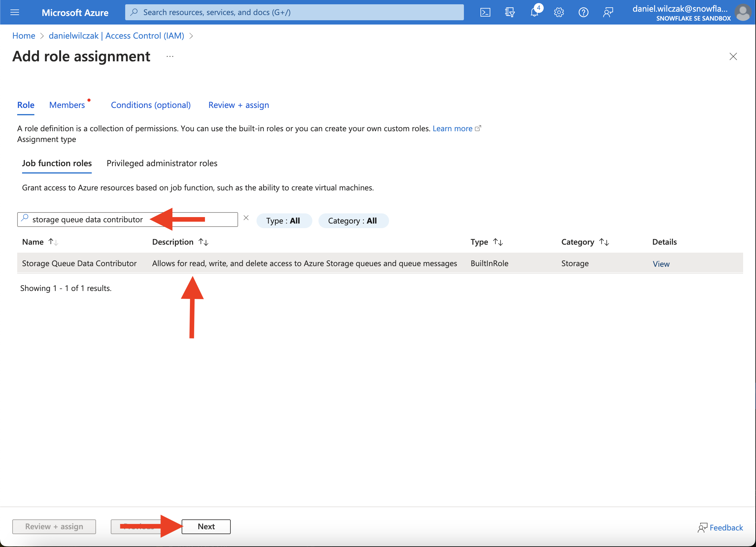Click the BuiltInRole type cell
Image resolution: width=756 pixels, height=547 pixels.
[489, 263]
